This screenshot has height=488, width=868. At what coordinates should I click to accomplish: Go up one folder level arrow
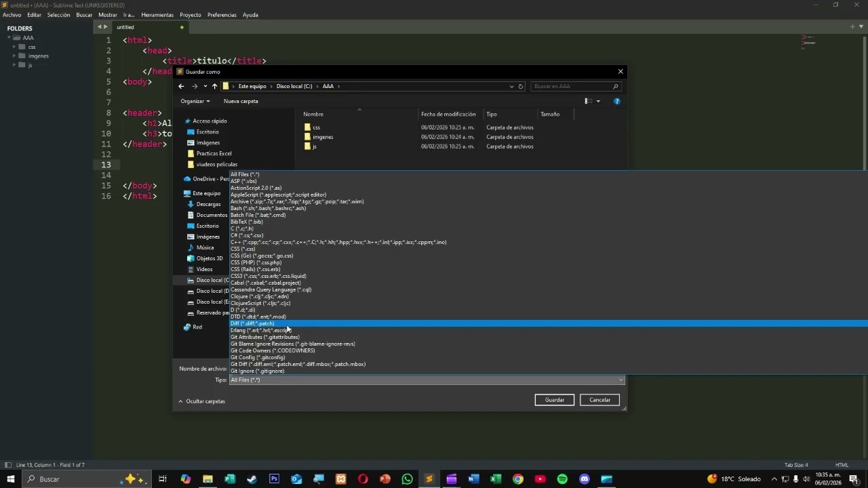tap(214, 86)
